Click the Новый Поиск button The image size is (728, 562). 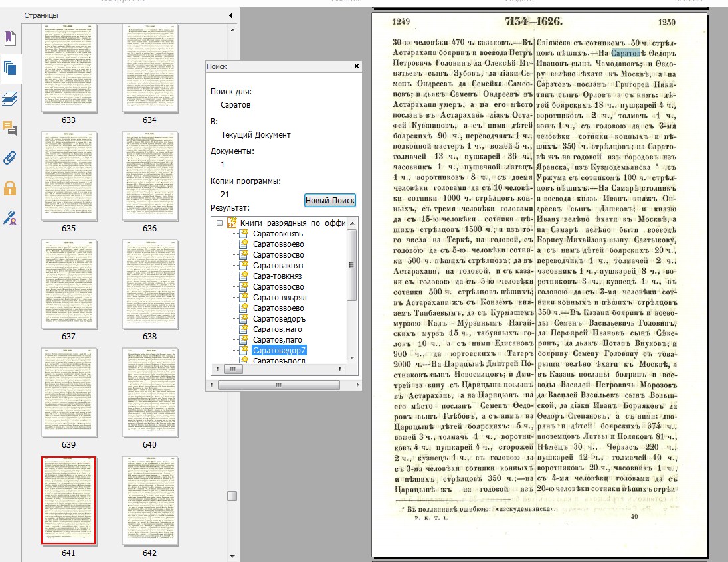(x=330, y=201)
